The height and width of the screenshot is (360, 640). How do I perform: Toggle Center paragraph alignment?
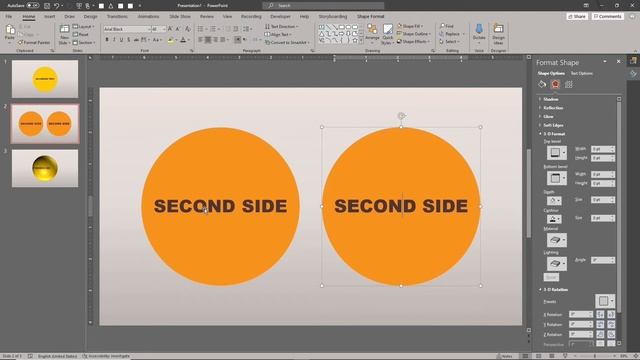[208, 40]
